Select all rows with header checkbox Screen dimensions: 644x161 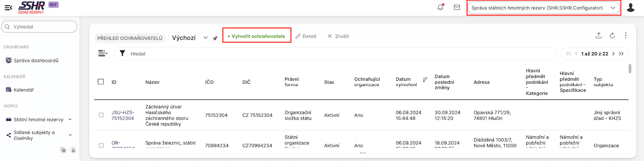click(x=101, y=82)
